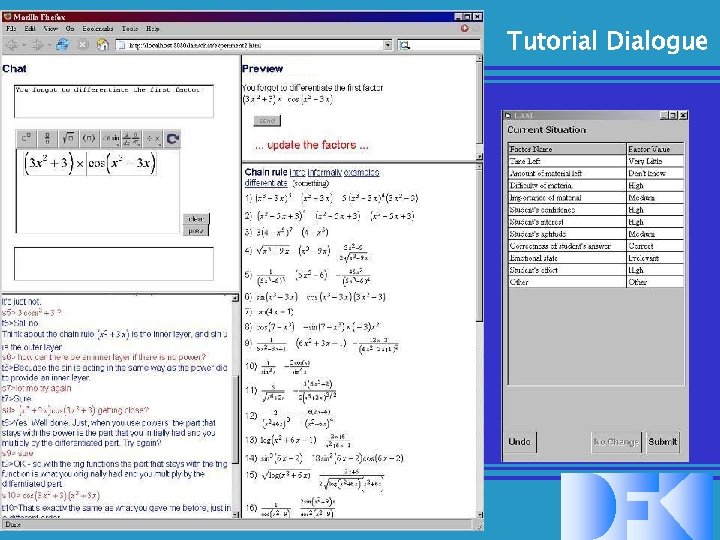Screen dimensions: 720x540
Task: Select 'Amount of material left' factor row
Action: [x=567, y=173]
